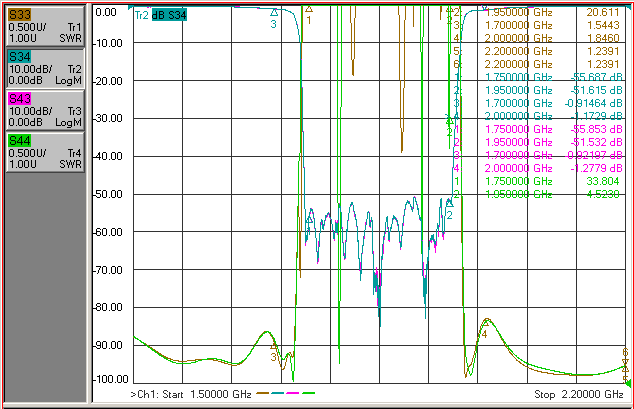The image size is (634, 409).
Task: Click the brown S33 color label
Action: point(20,15)
